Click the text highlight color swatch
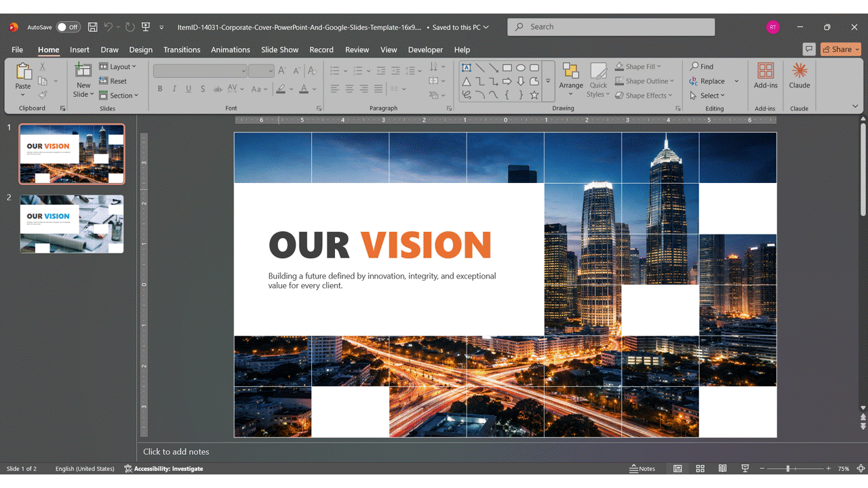This screenshot has width=868, height=488. tap(281, 89)
